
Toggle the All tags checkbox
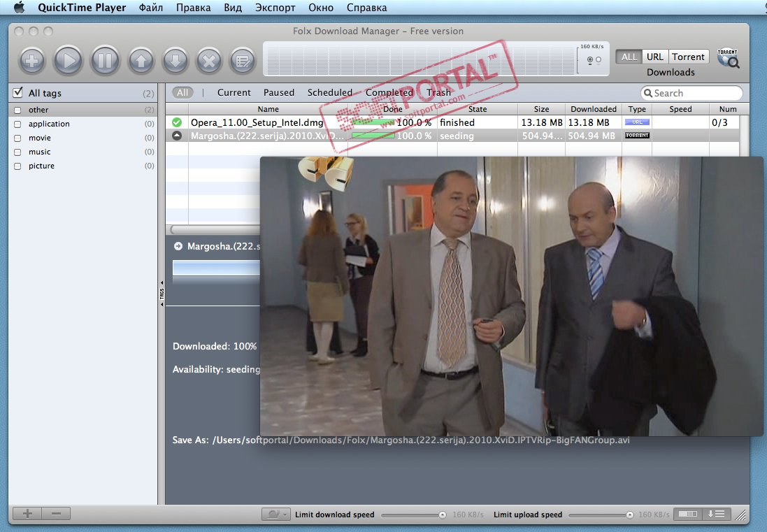(18, 92)
